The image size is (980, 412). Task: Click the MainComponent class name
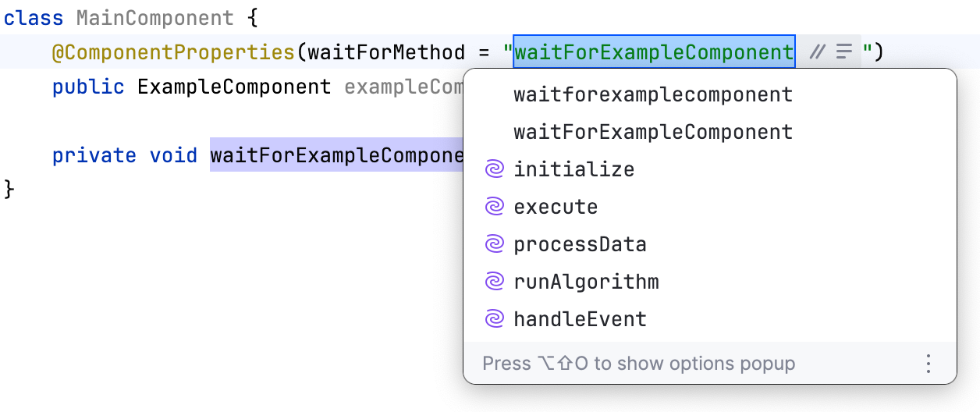pyautogui.click(x=154, y=17)
